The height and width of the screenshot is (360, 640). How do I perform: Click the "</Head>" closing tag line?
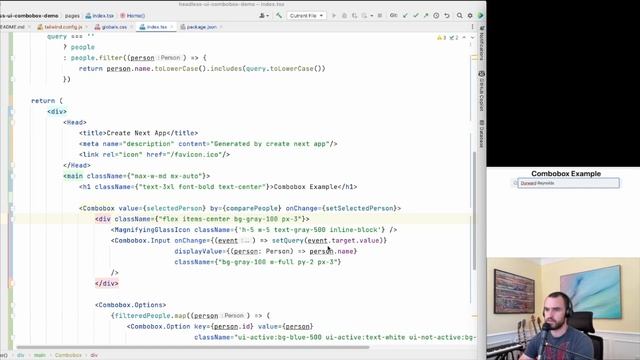(x=77, y=165)
